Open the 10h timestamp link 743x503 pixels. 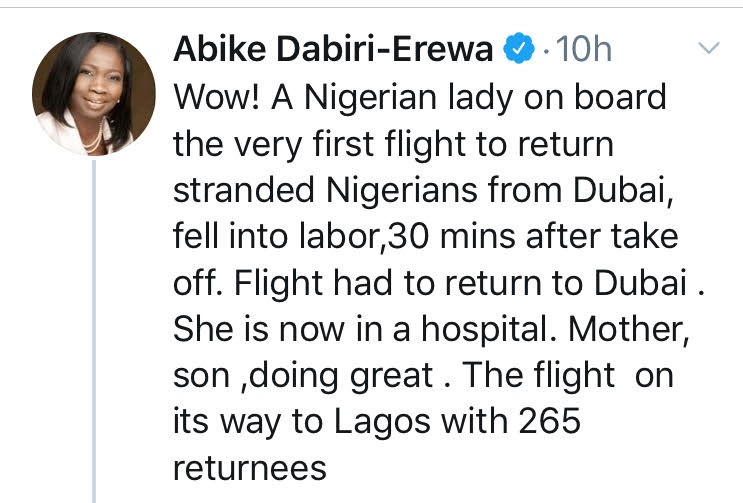point(584,49)
